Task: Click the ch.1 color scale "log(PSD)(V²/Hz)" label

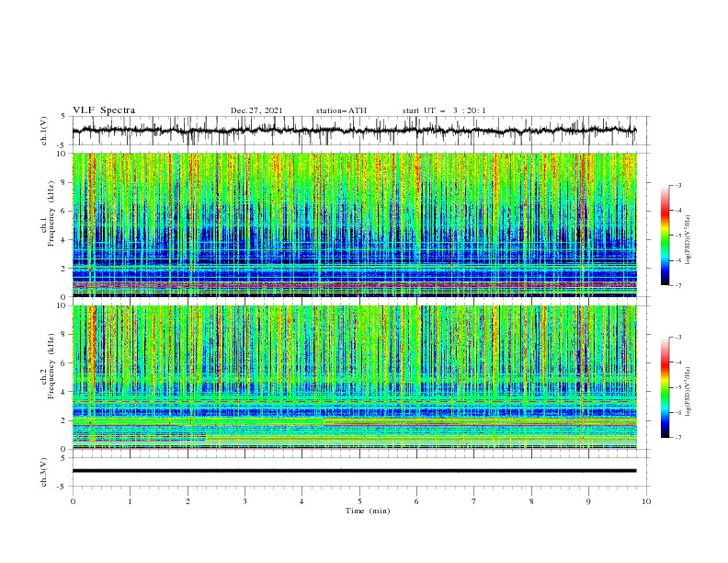Action: 688,240
